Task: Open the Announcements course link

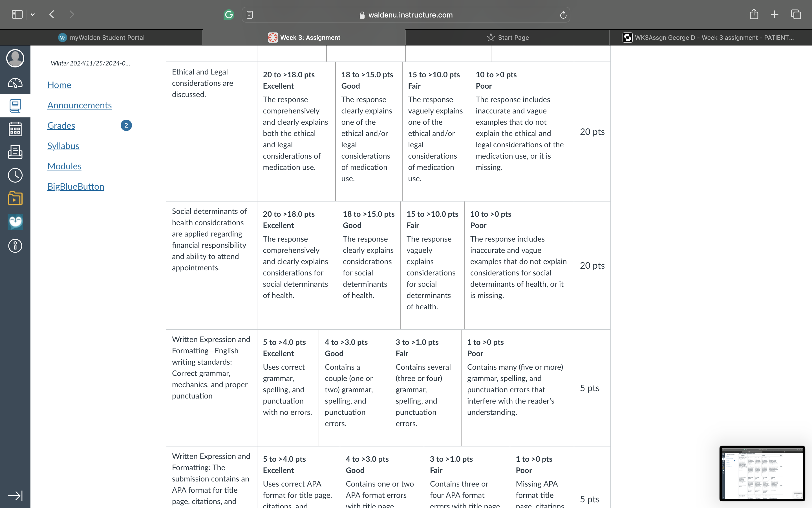Action: (80, 105)
